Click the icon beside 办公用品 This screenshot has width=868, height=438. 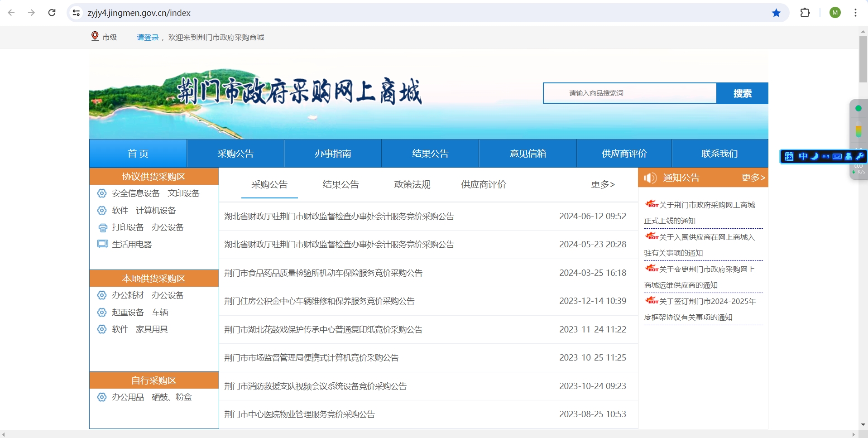tap(102, 397)
